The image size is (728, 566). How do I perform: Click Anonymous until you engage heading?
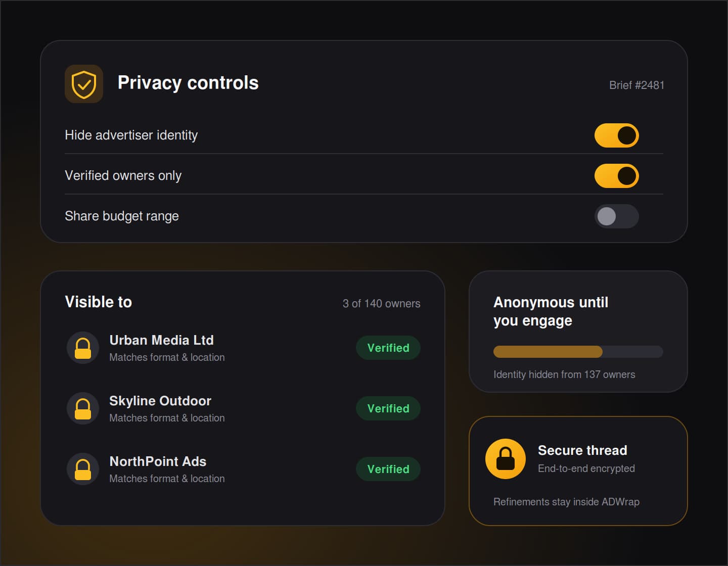[x=551, y=311]
